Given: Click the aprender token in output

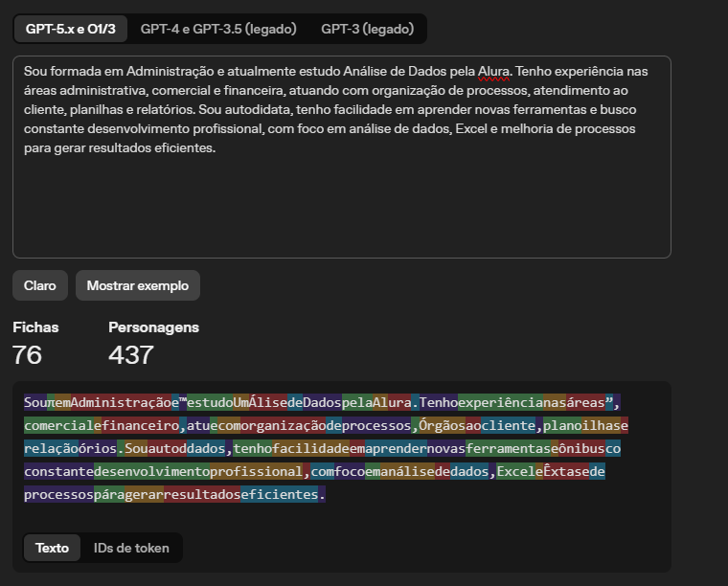Looking at the screenshot, I should click(x=396, y=449).
